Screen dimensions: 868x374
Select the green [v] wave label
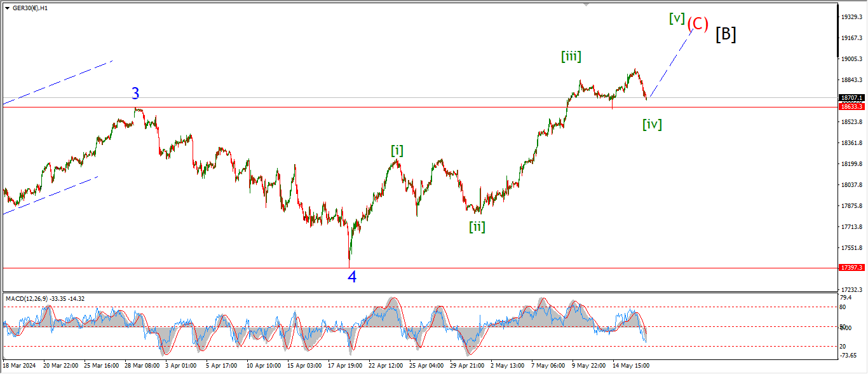677,19
